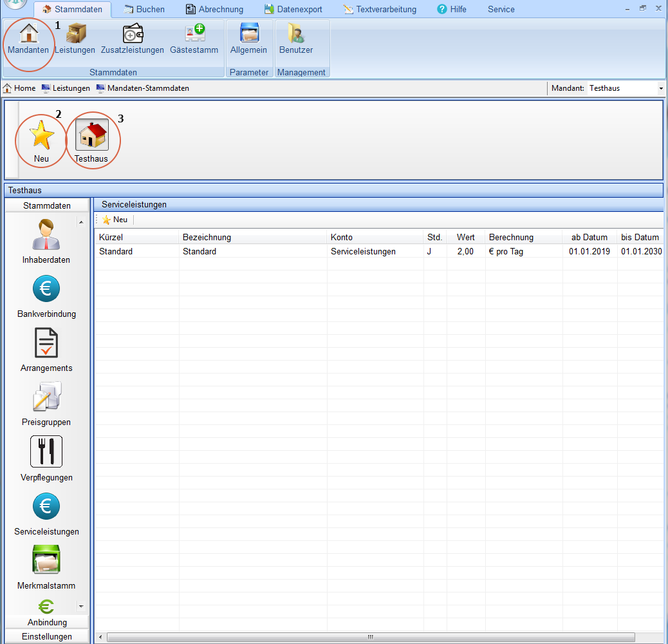Viewport: 668px width, 644px height.
Task: Click the Home breadcrumb link
Action: coord(19,88)
